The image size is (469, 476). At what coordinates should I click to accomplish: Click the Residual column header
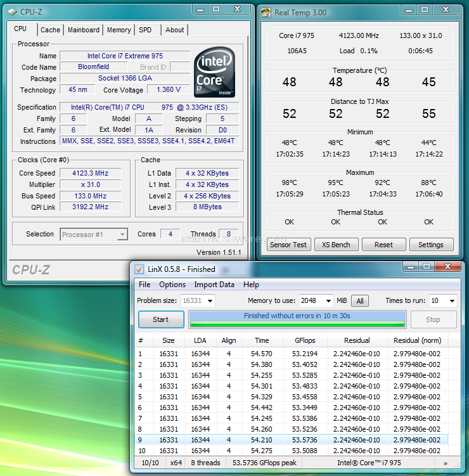(357, 340)
